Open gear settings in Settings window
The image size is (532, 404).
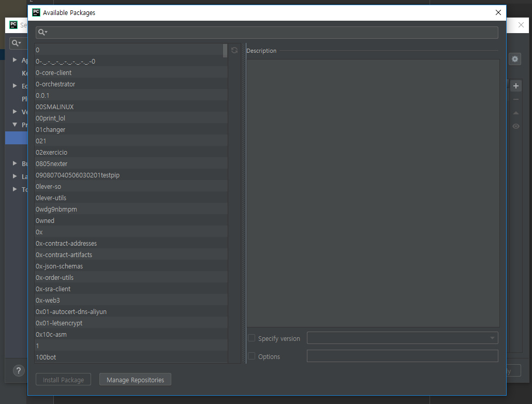click(515, 59)
